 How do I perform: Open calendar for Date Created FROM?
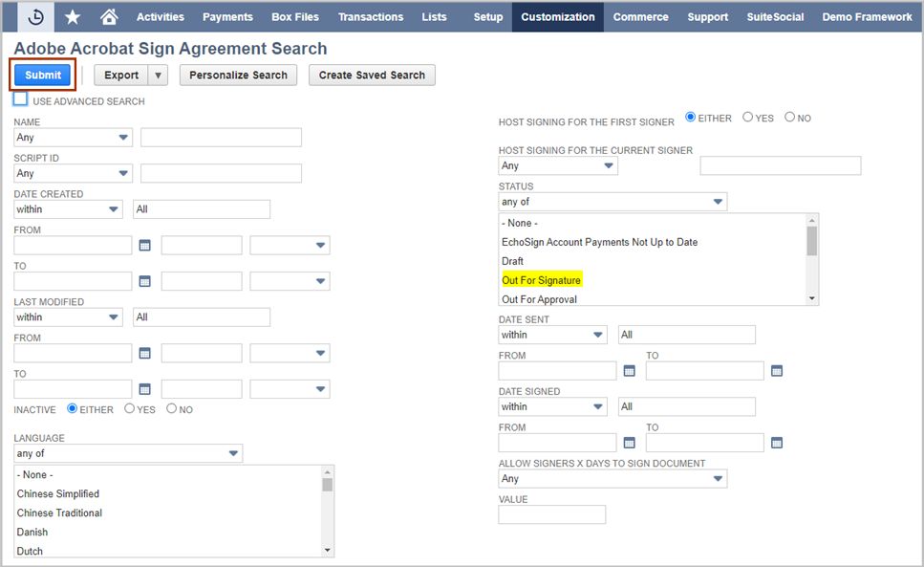coord(144,245)
